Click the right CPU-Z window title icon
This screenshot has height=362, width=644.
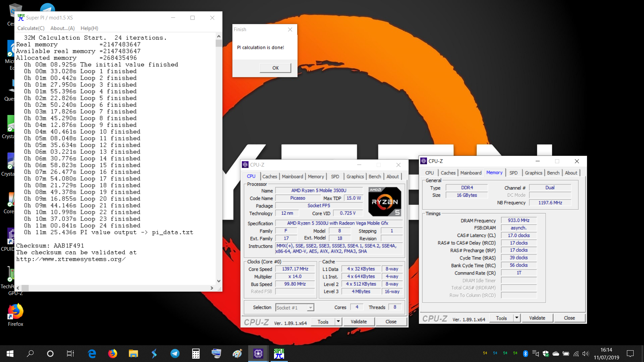click(424, 161)
